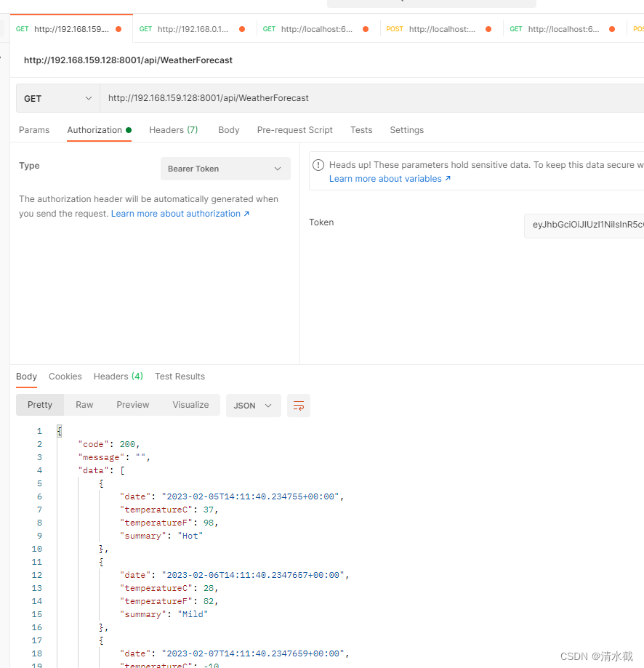The width and height of the screenshot is (644, 668).
Task: Open the Test Results tab
Action: tap(180, 377)
